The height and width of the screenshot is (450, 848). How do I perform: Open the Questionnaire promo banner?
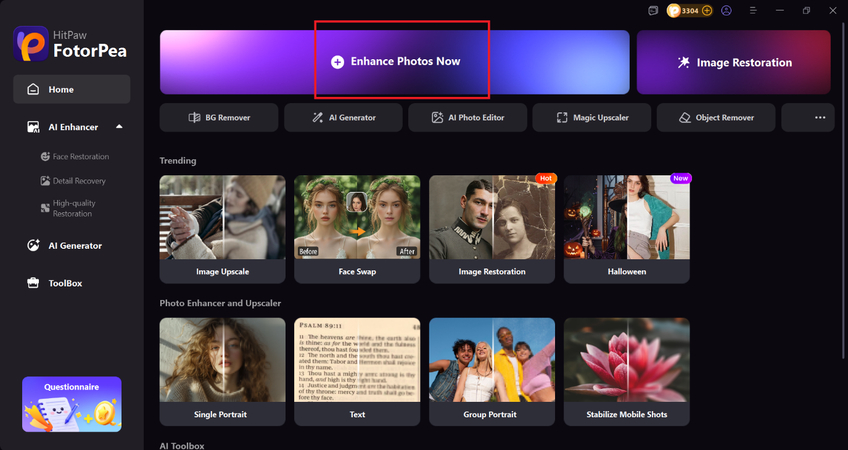coord(72,404)
